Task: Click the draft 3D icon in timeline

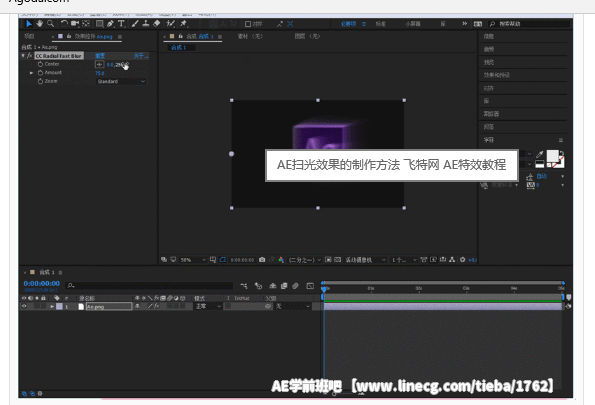Action: click(258, 286)
